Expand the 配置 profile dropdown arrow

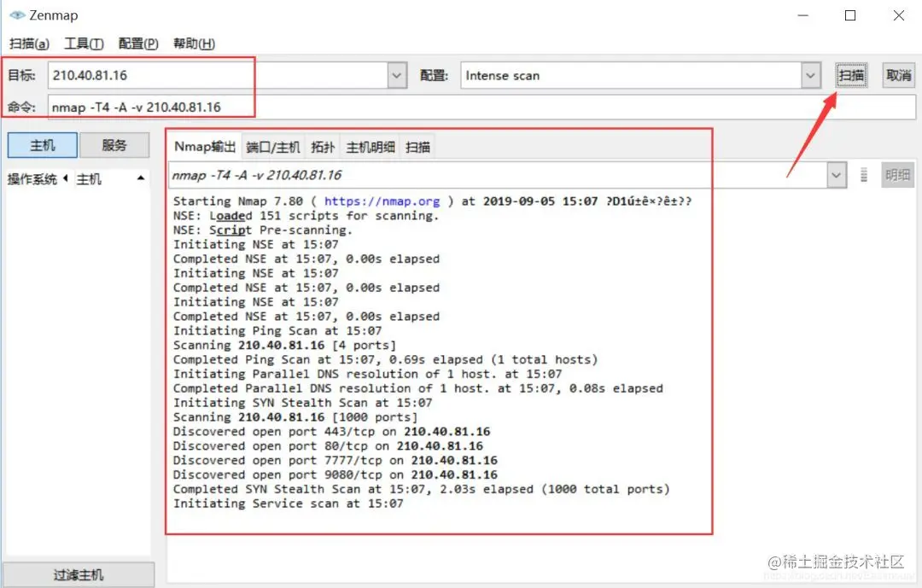point(811,75)
